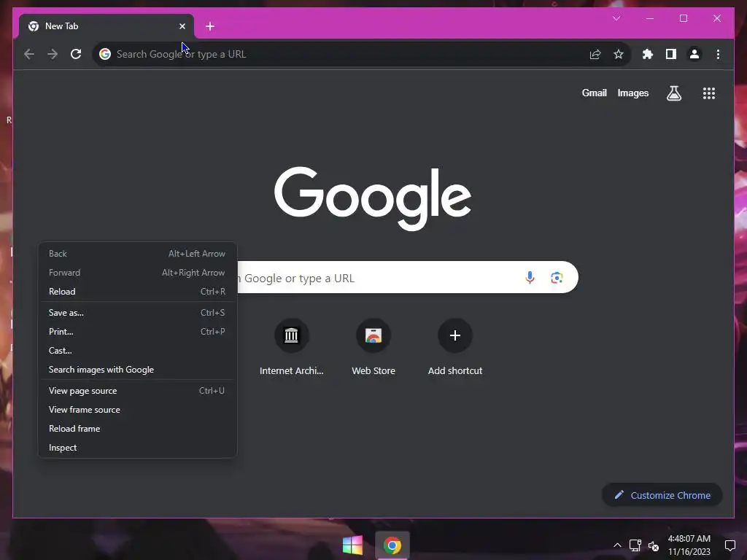Click the browser Forward arrow
747x560 pixels.
coord(53,54)
